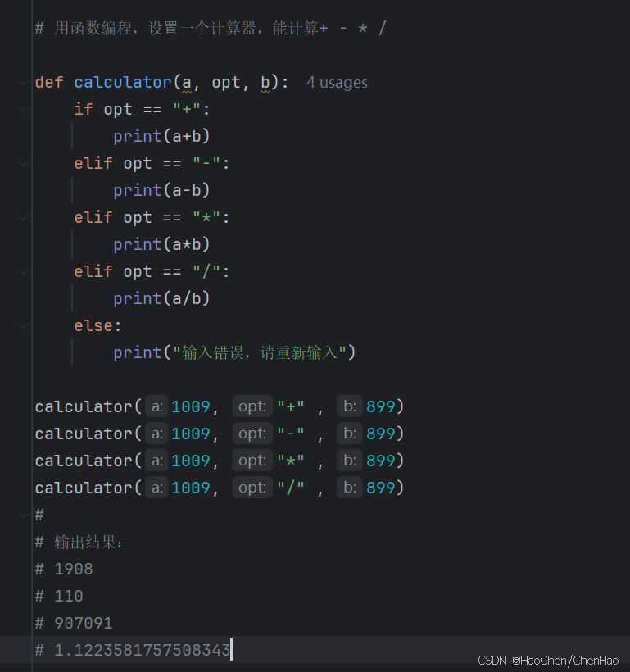Click parameter opt in the def signature
Image resolution: width=630 pixels, height=672 pixels.
pos(226,83)
